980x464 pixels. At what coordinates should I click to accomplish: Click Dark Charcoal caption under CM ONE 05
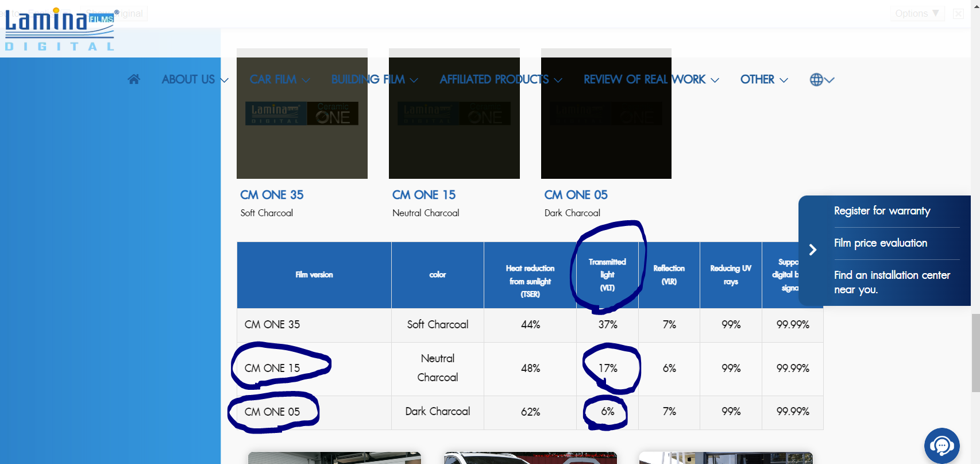tap(572, 213)
